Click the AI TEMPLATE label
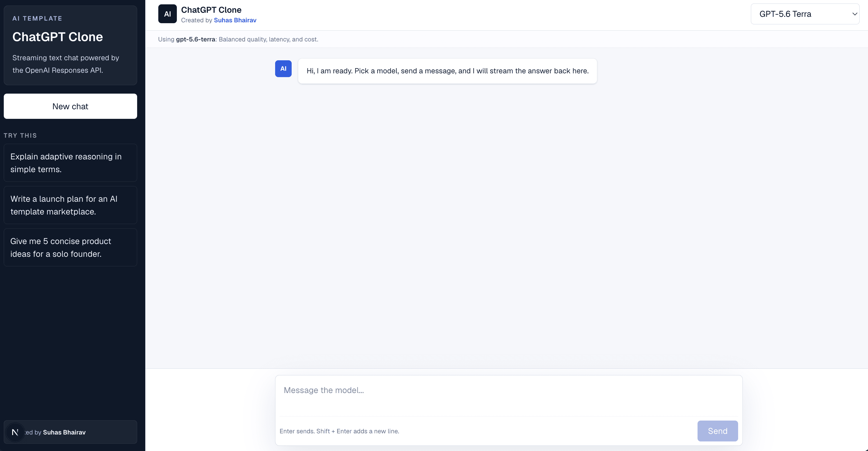The height and width of the screenshot is (451, 868). coord(37,19)
